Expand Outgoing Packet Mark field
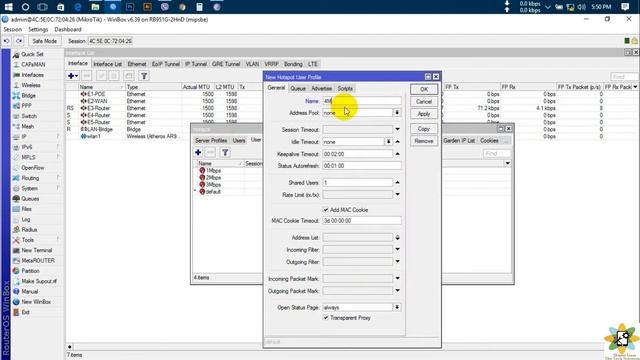Viewport: 640px width, 360px height. (397, 291)
